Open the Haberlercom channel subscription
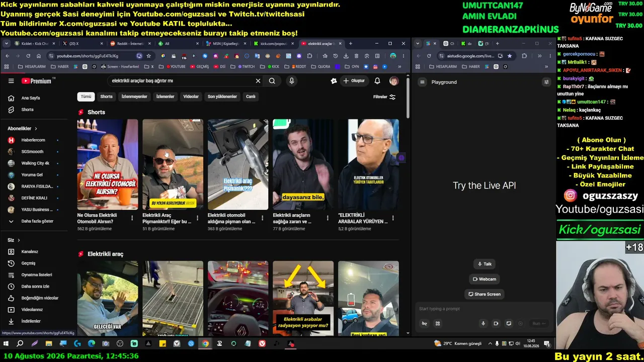Image resolution: width=644 pixels, height=362 pixels. click(33, 140)
